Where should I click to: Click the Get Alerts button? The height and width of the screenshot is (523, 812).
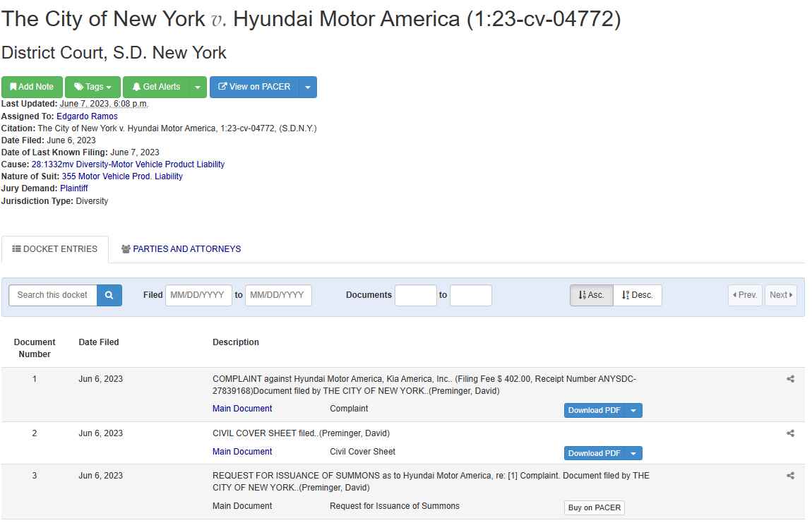(x=156, y=87)
